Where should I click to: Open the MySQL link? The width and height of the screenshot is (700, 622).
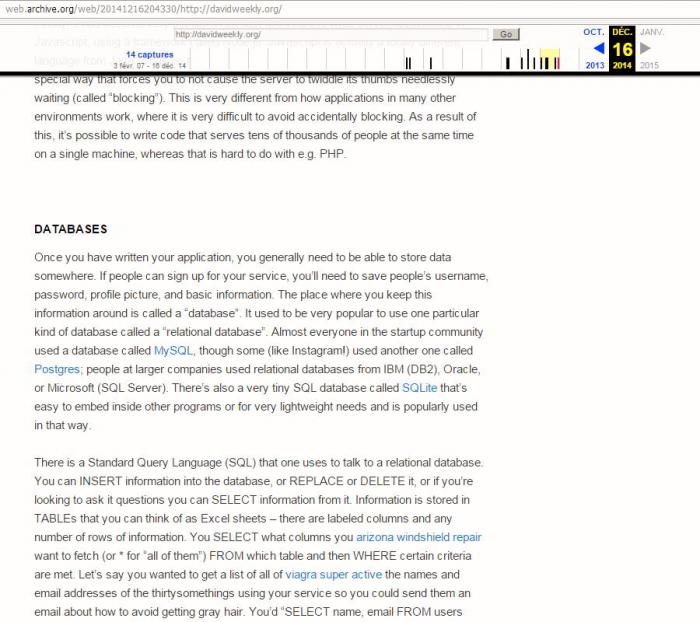point(173,351)
